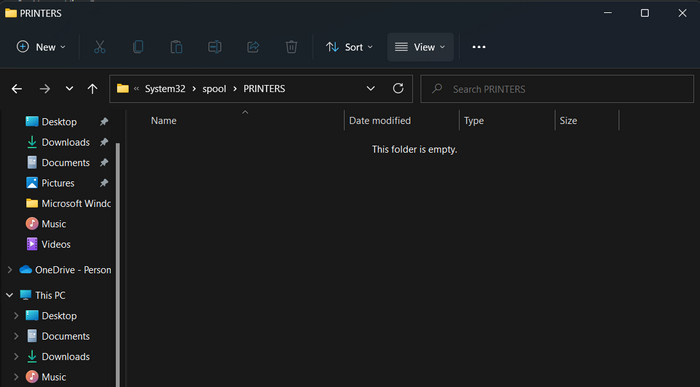Sort by the Type column header
Viewport: 700px width, 387px height.
click(474, 121)
